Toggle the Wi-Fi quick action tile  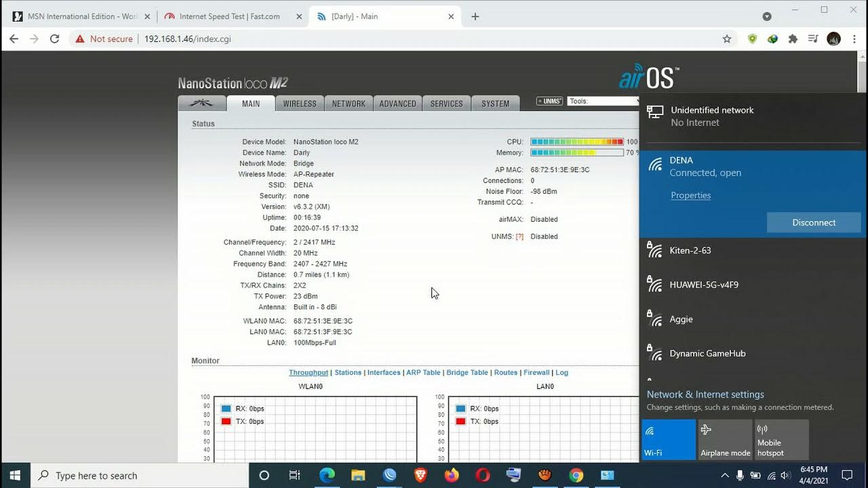click(x=669, y=439)
